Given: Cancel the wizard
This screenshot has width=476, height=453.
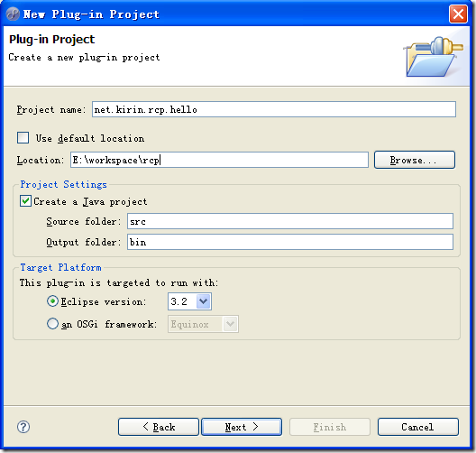Looking at the screenshot, I should [x=418, y=427].
